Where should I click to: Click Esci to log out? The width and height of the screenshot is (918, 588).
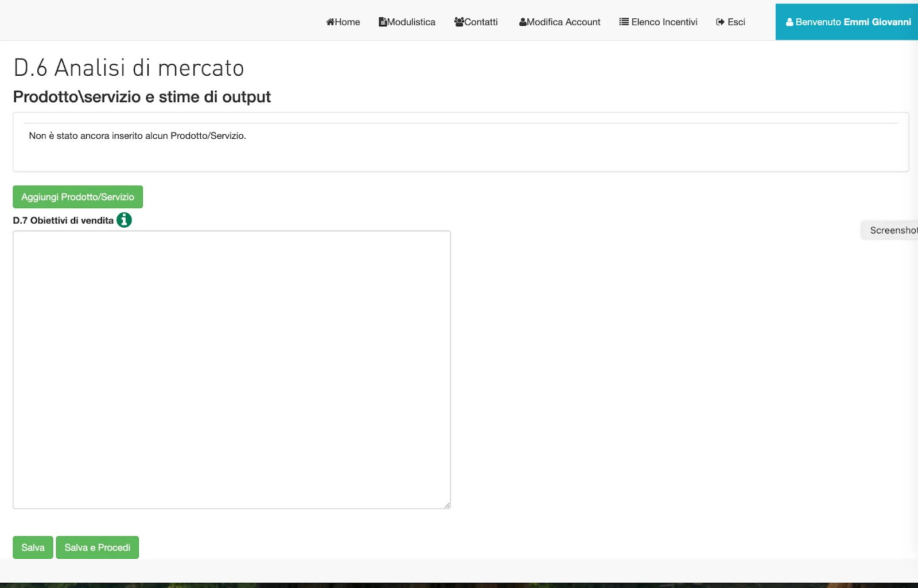coord(730,22)
